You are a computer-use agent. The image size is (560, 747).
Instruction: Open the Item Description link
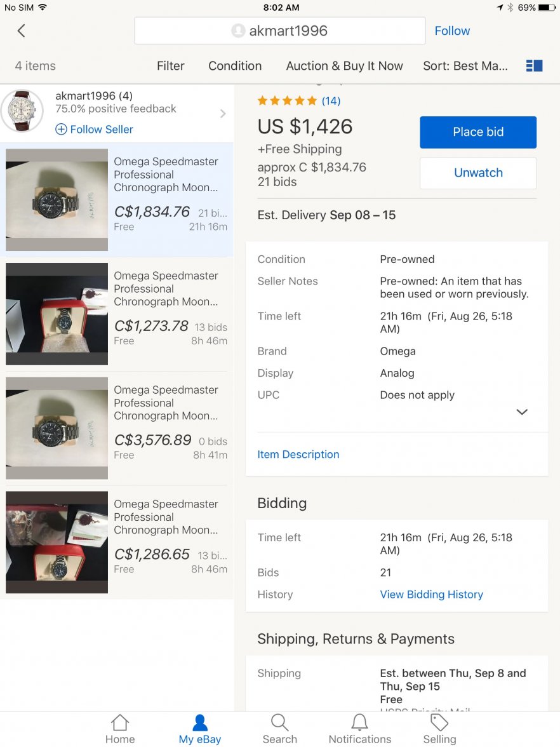pyautogui.click(x=298, y=454)
